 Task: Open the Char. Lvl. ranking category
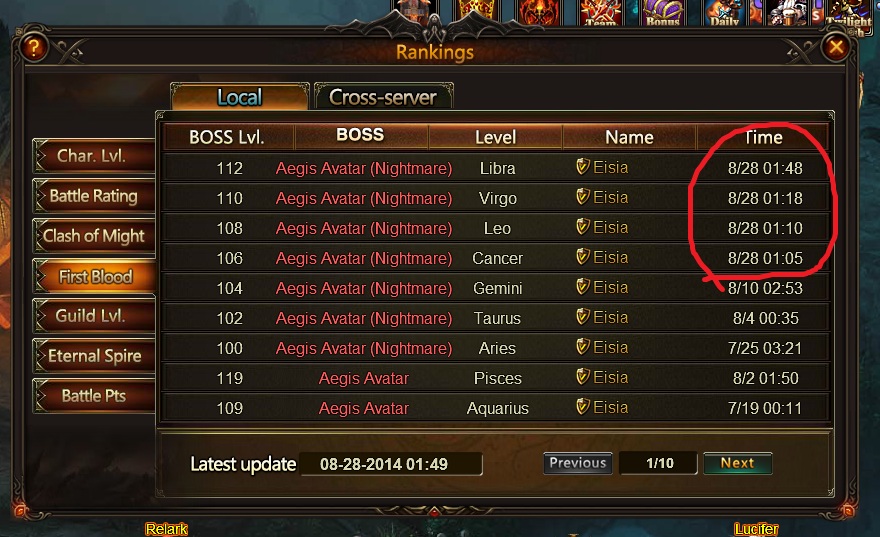point(94,155)
